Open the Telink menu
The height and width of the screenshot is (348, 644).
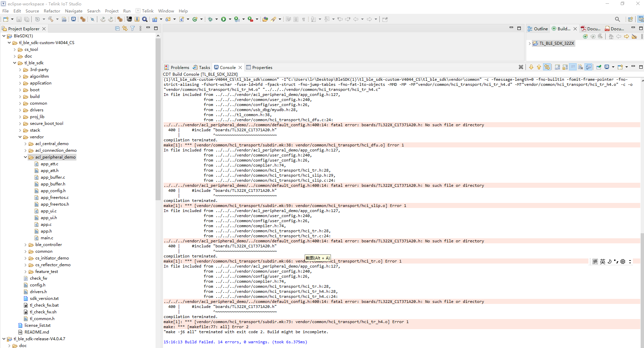tap(147, 11)
